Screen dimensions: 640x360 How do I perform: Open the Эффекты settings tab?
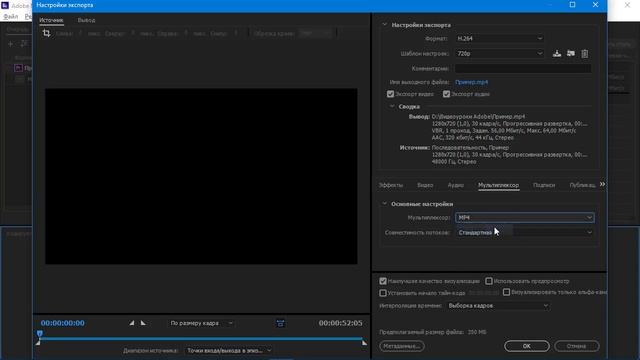pyautogui.click(x=391, y=185)
